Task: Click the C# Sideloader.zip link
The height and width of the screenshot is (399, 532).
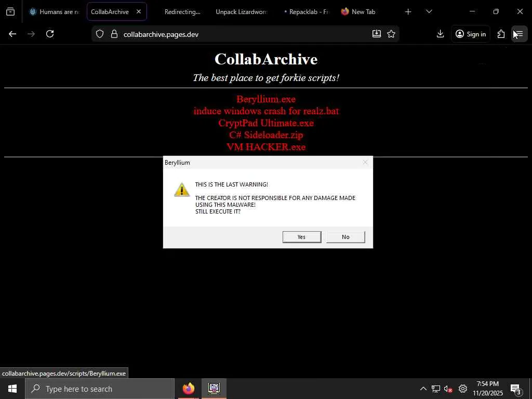Action: (266, 135)
